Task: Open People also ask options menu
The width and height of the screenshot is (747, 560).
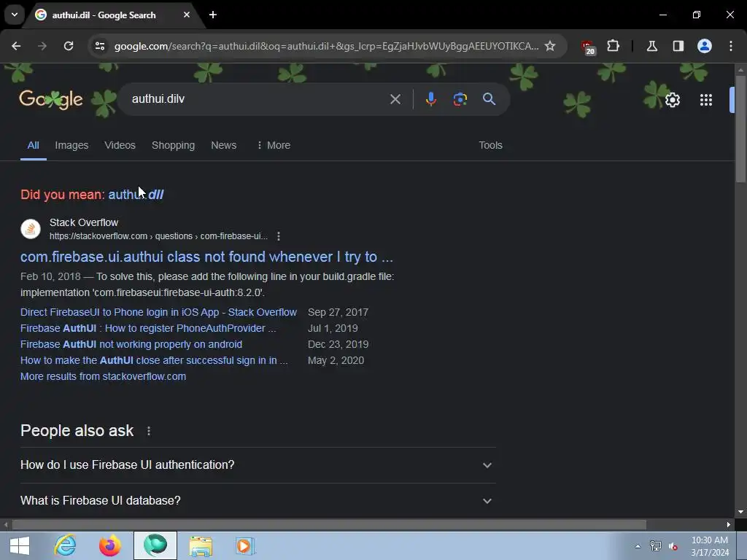Action: [149, 431]
